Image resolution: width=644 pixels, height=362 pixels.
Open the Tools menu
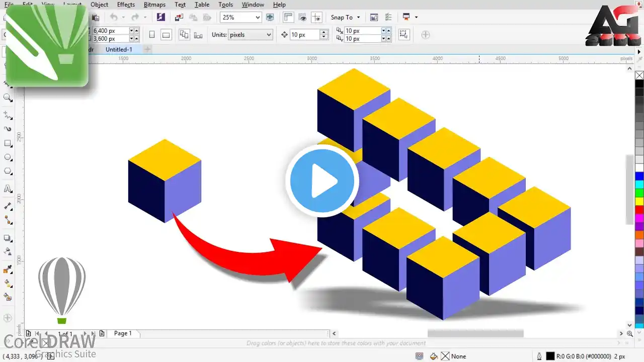(225, 5)
